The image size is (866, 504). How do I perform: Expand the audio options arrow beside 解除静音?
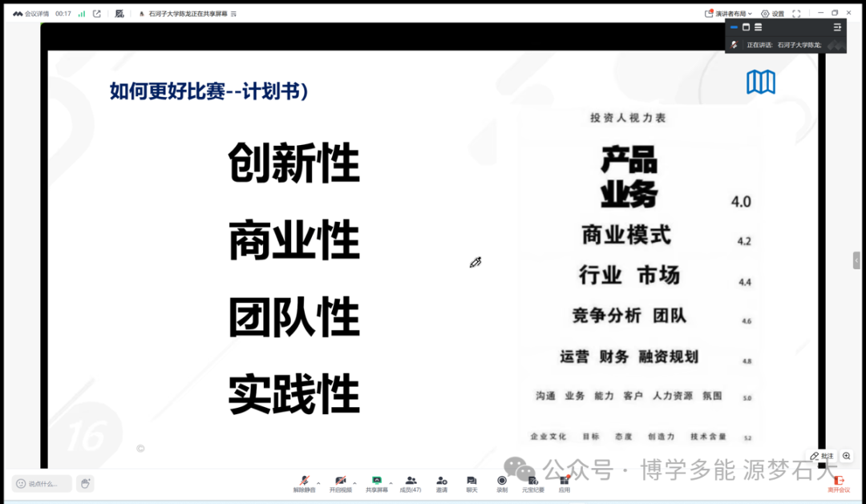(x=318, y=483)
